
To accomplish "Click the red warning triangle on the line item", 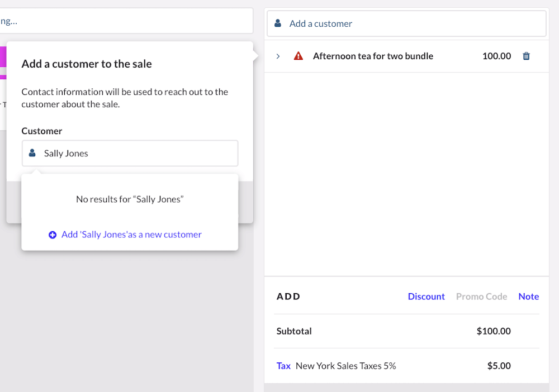I will pyautogui.click(x=299, y=56).
